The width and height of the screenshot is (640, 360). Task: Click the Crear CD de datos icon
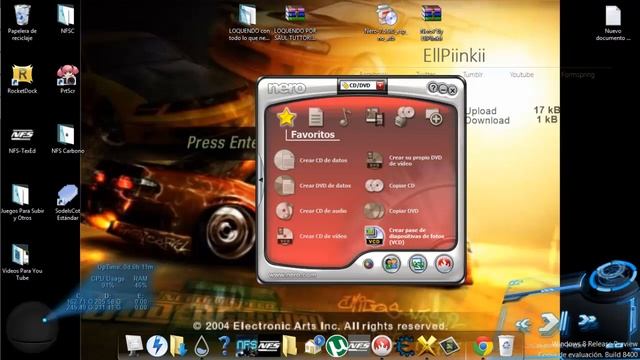click(x=284, y=160)
